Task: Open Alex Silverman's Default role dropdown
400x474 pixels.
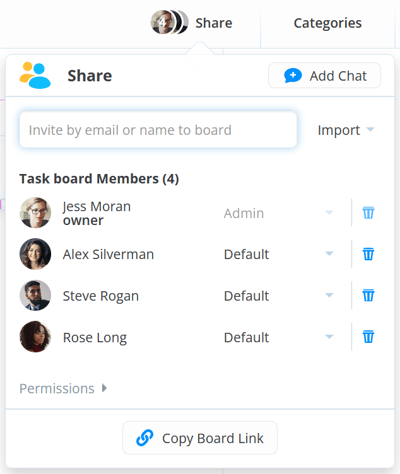Action: 279,254
